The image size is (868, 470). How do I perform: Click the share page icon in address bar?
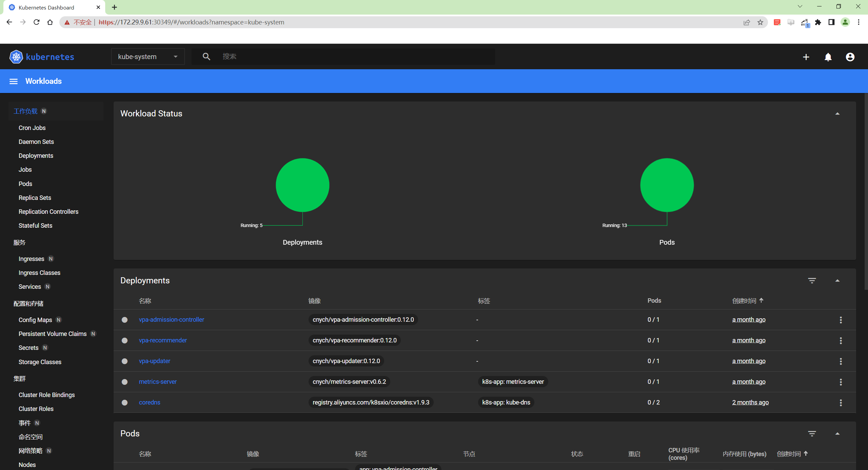pos(747,22)
